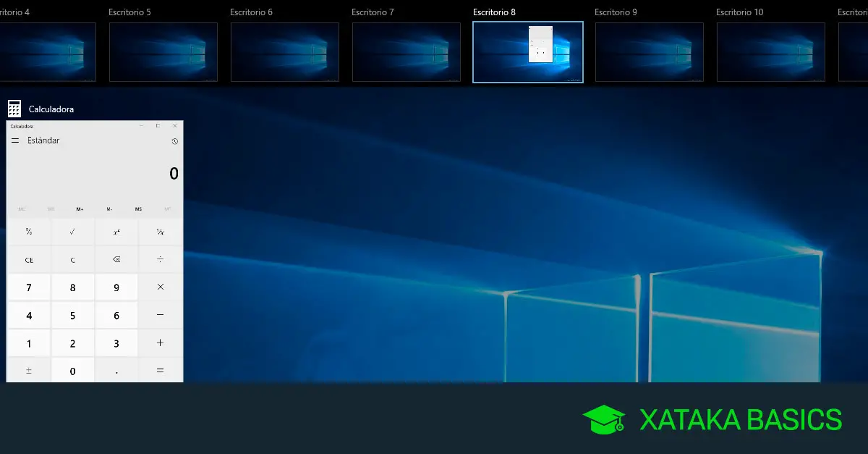Viewport: 868px width, 454px height.
Task: Click the minus operator key
Action: point(160,315)
